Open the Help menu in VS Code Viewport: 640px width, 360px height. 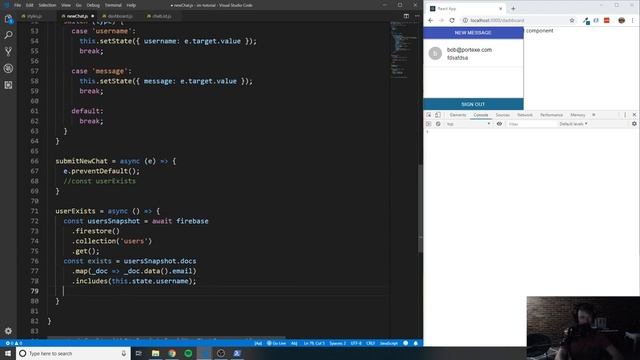(131, 5)
